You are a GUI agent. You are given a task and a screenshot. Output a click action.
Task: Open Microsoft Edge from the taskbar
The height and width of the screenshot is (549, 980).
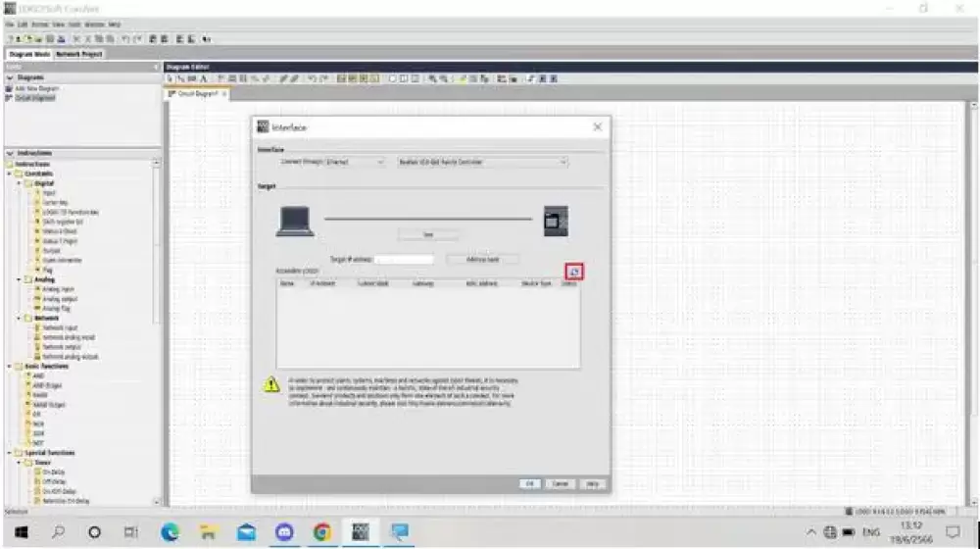click(x=170, y=532)
